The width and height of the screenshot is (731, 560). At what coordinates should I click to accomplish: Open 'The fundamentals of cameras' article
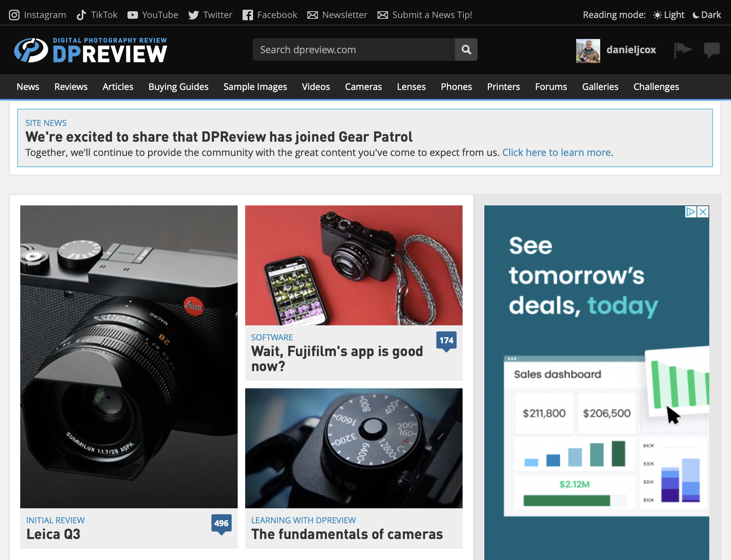[347, 534]
